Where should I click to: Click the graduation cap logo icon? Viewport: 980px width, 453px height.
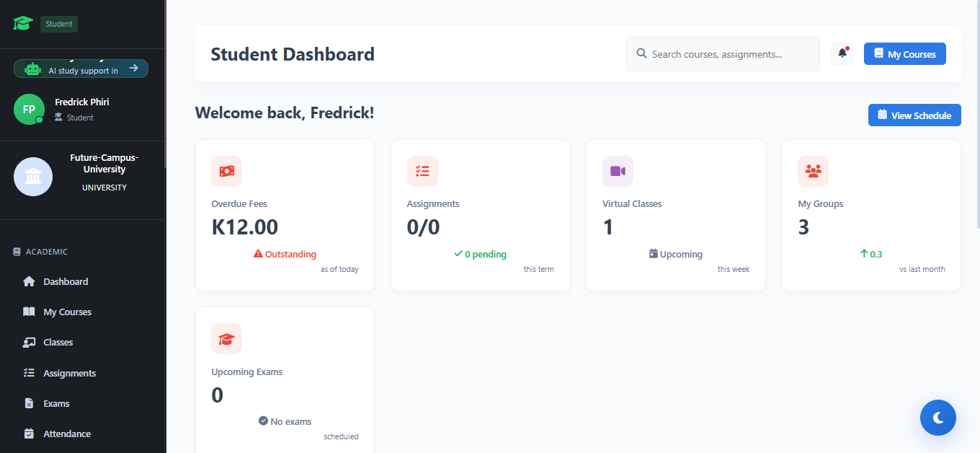[23, 24]
